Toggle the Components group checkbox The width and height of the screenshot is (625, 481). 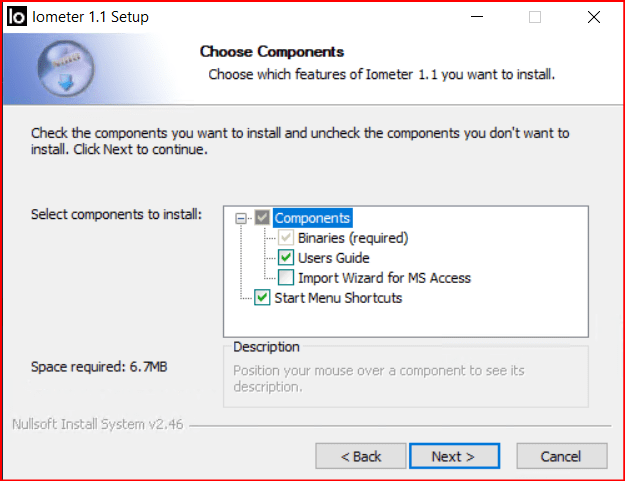[x=262, y=218]
